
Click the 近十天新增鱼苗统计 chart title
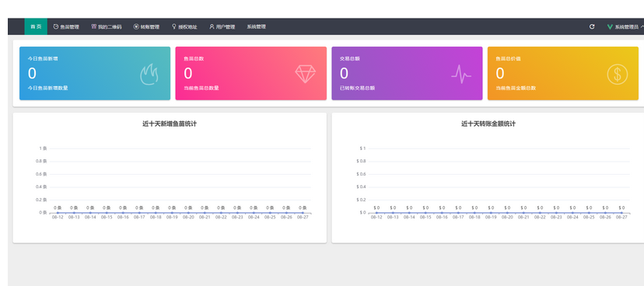coord(170,124)
